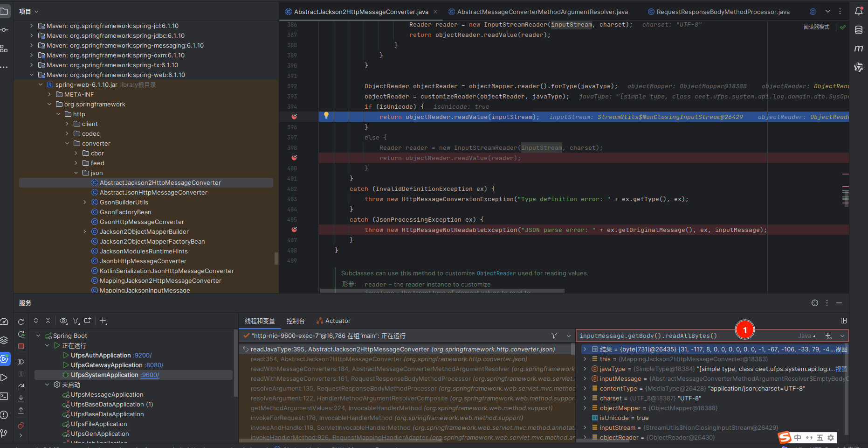This screenshot has height=448, width=868.
Task: Rerun the service with the Rerun icon
Action: pyautogui.click(x=21, y=322)
